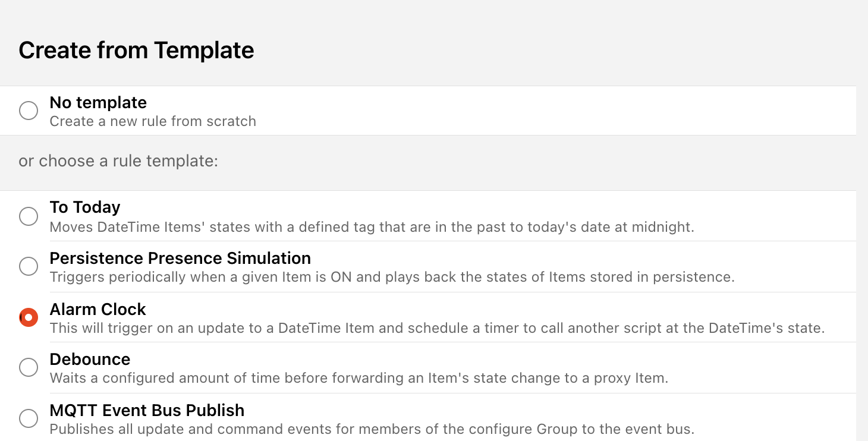Click "MQTT Event Bus Publish" title text
The height and width of the screenshot is (441, 868).
click(x=147, y=410)
